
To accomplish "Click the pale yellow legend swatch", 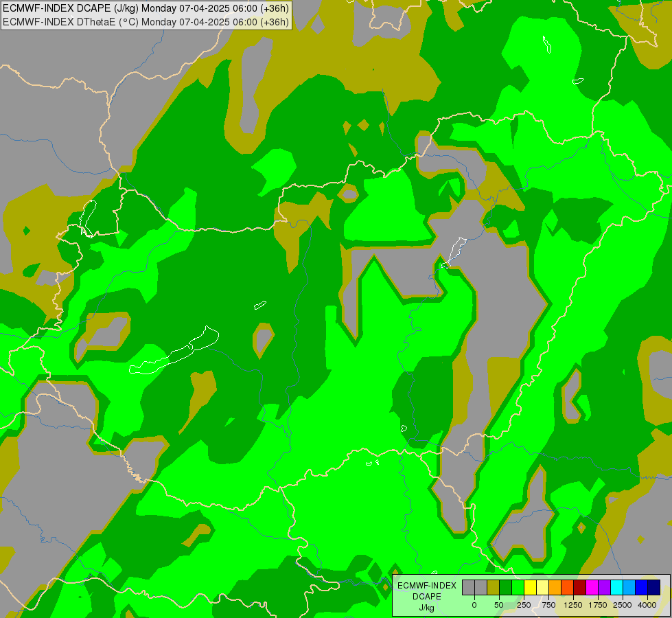I will tap(542, 587).
